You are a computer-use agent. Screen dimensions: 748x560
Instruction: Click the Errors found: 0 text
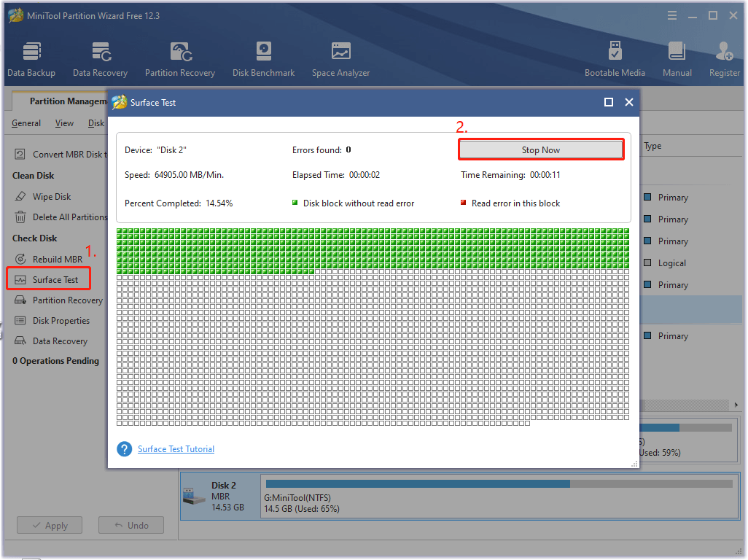pos(322,150)
